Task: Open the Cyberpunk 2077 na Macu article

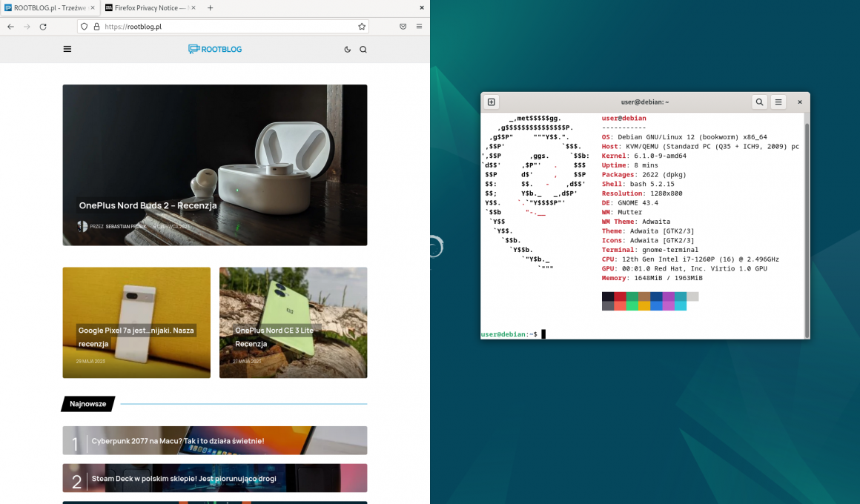Action: (x=176, y=440)
